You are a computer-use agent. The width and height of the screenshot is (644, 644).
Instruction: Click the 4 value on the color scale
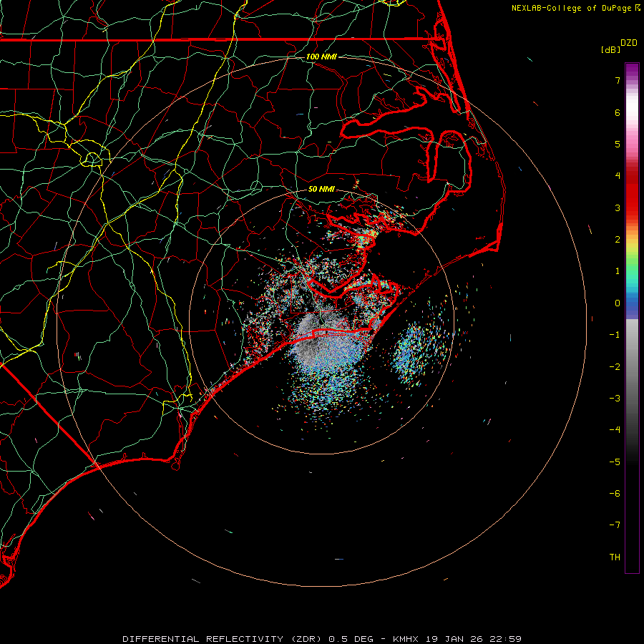(x=618, y=176)
